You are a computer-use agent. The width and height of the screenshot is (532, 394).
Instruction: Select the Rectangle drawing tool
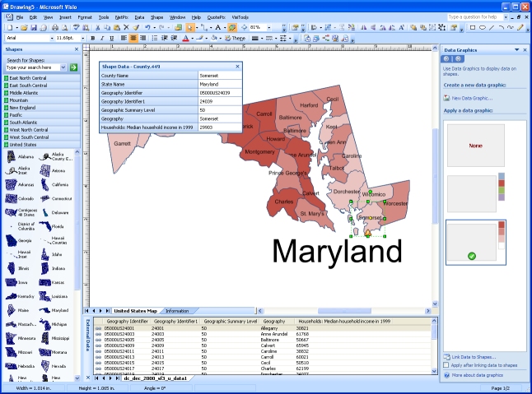coord(472,28)
